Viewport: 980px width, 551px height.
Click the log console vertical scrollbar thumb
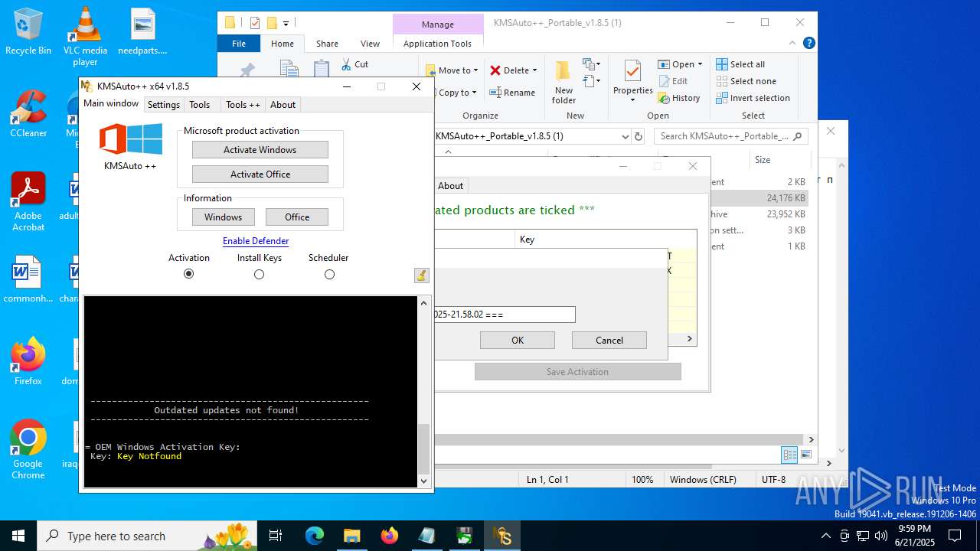coord(423,448)
